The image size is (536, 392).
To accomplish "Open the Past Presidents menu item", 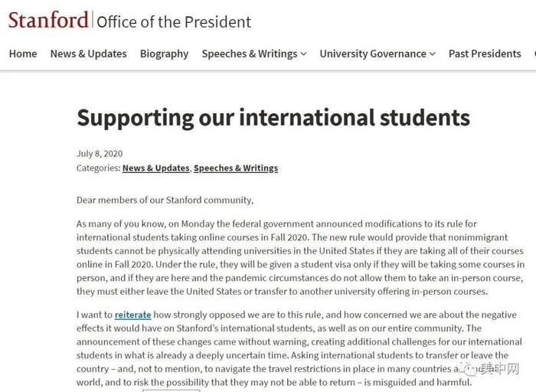I will (x=485, y=54).
